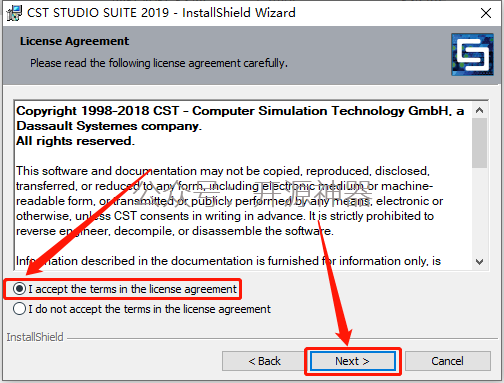This screenshot has height=383, width=504.
Task: Cancel the installation wizard
Action: [x=447, y=361]
